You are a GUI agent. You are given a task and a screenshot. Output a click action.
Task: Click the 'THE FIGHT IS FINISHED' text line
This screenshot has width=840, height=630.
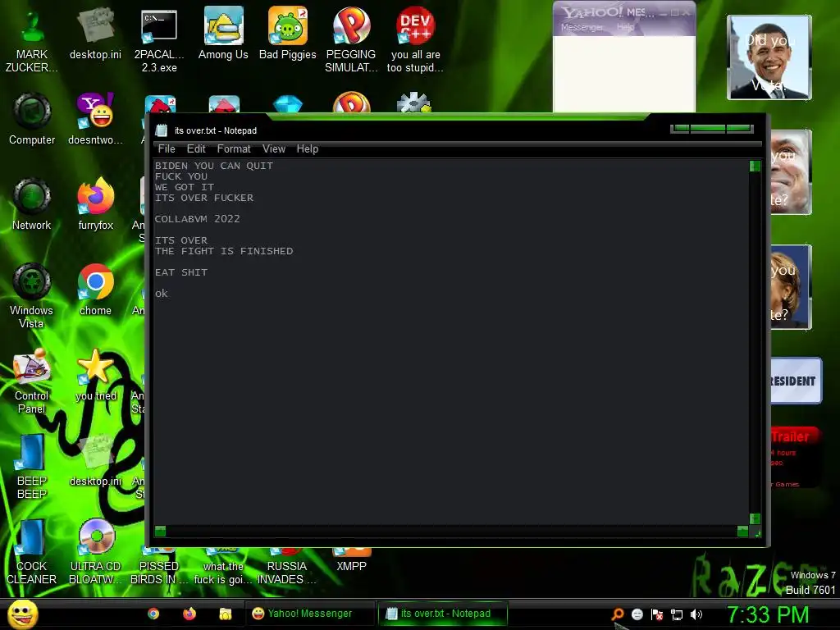[224, 251]
